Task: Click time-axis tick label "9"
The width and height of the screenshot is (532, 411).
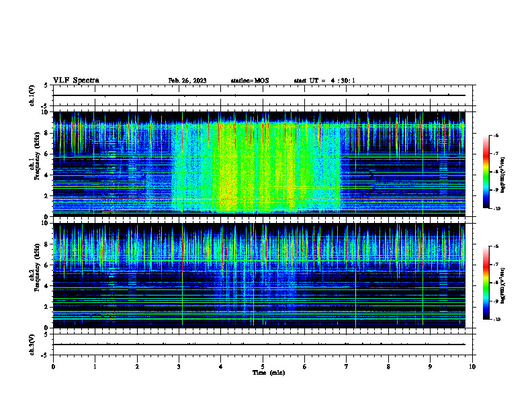Action: [430, 367]
